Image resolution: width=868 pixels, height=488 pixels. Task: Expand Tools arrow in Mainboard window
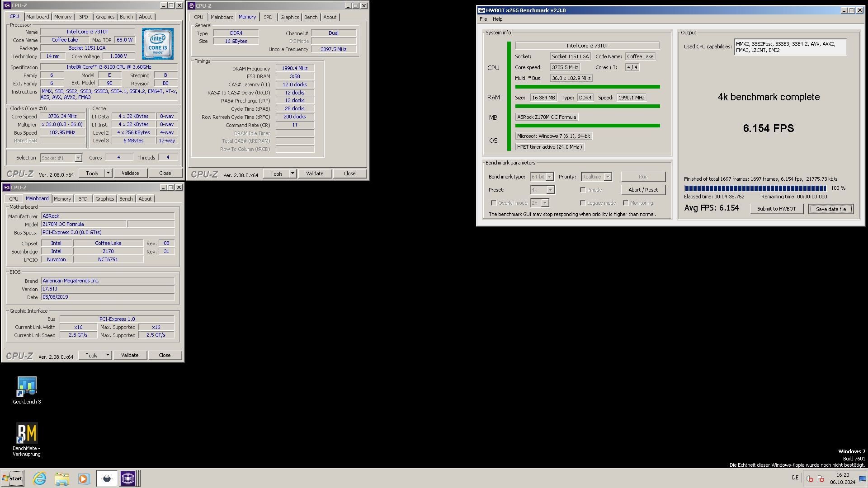[x=108, y=355]
